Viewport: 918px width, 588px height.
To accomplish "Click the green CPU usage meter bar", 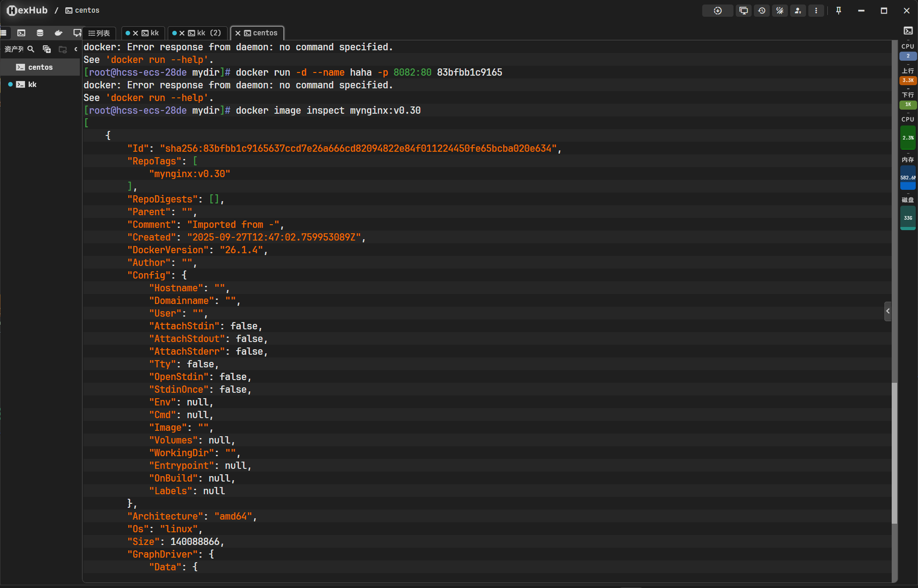I will 908,138.
